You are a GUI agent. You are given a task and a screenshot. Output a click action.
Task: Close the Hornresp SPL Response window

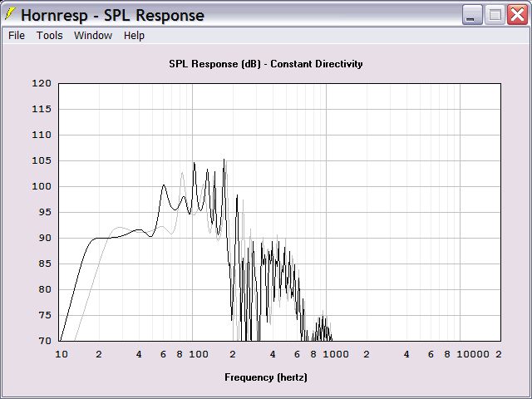tap(517, 15)
